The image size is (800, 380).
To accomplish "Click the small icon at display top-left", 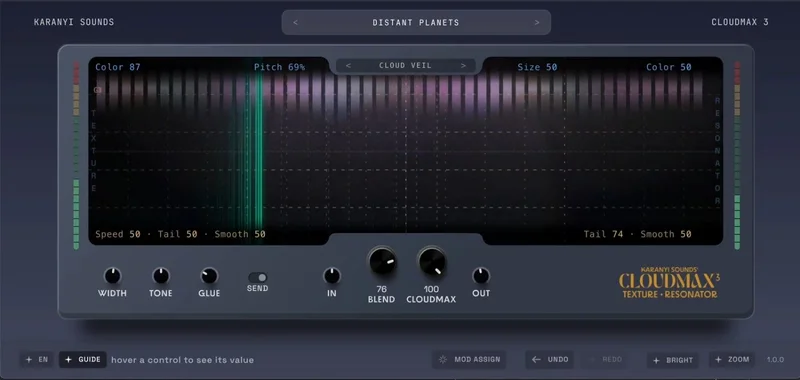I will click(97, 90).
